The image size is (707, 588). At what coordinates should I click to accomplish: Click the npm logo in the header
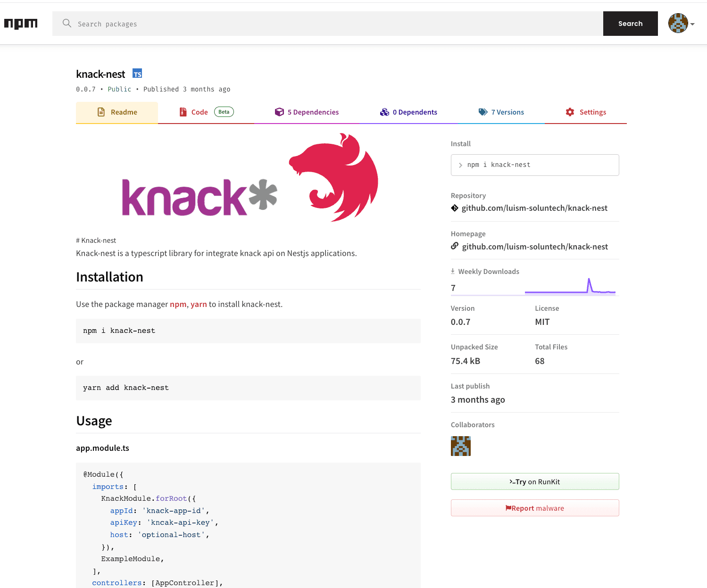tap(21, 24)
